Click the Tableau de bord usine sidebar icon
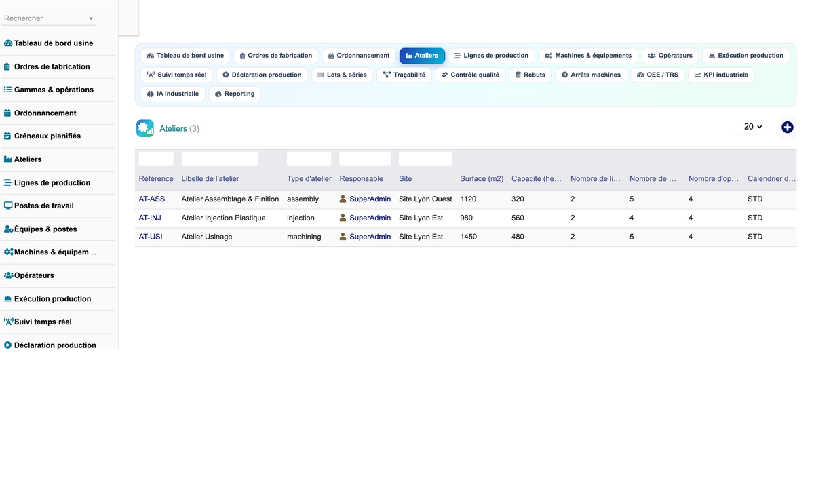This screenshot has height=504, width=814. (8, 43)
